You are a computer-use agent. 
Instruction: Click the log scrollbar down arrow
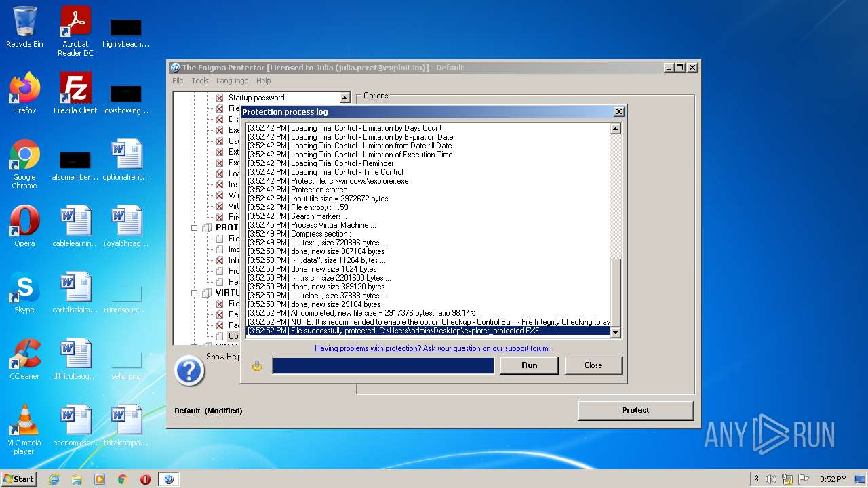point(616,332)
